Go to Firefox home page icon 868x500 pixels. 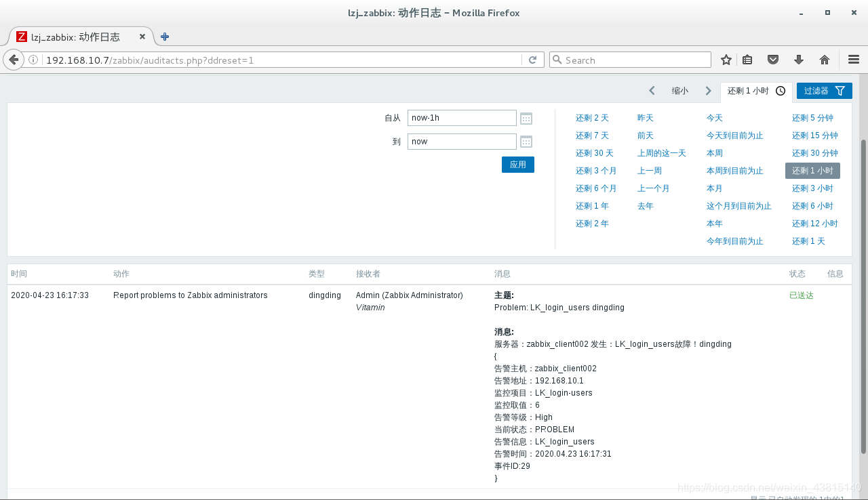[x=825, y=60]
